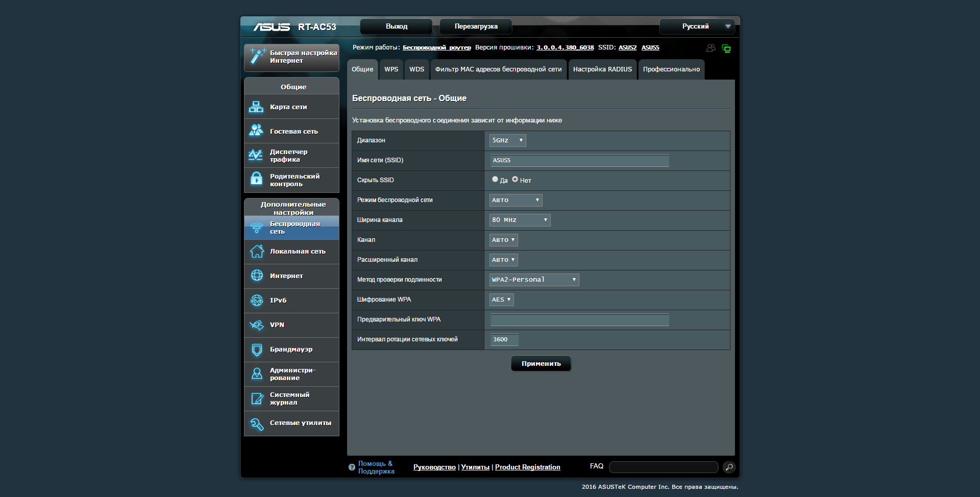This screenshot has height=497, width=980.
Task: Open the WPA2-Personal authentication dropdown
Action: click(x=534, y=280)
